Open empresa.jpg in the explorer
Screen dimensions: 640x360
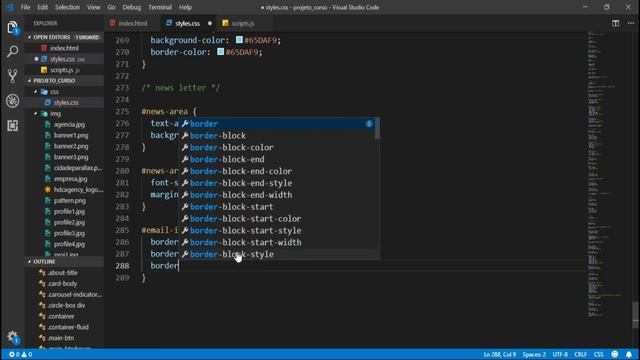64,179
